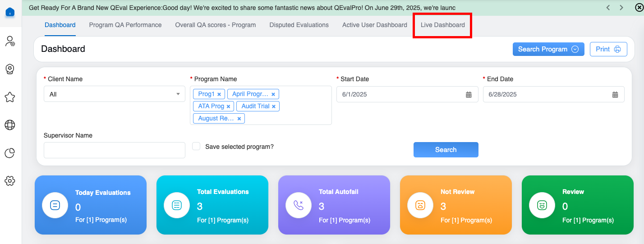Show the next announcement with right arrow

coord(621,8)
